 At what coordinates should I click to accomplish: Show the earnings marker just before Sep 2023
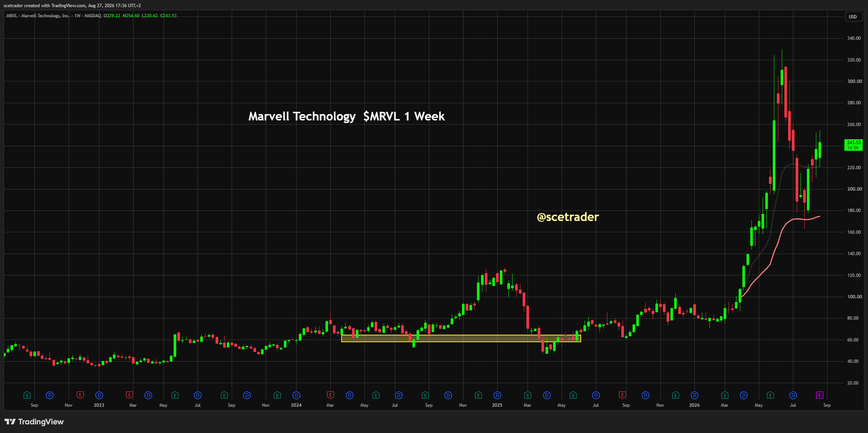tap(224, 395)
